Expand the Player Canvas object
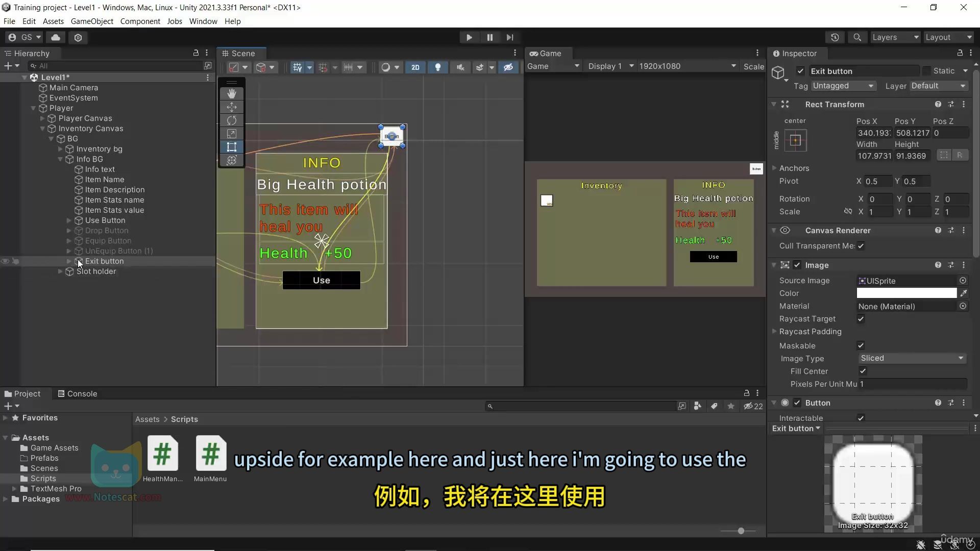 [x=42, y=118]
